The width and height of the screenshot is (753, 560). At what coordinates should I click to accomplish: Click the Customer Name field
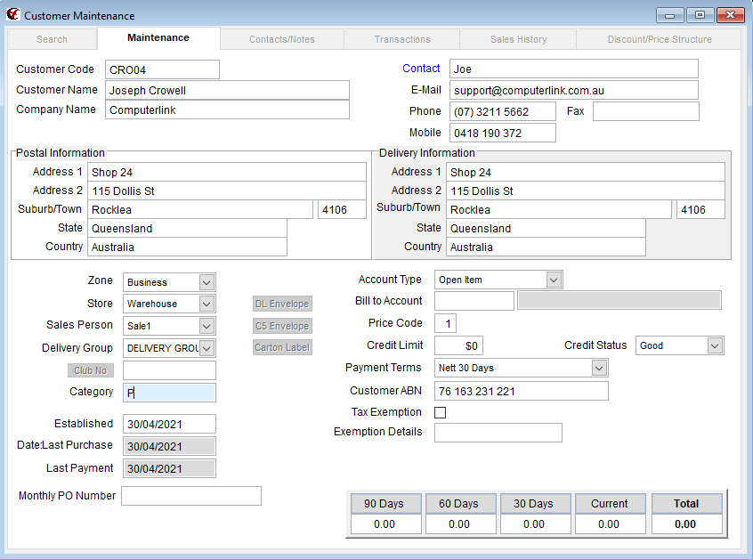click(227, 90)
